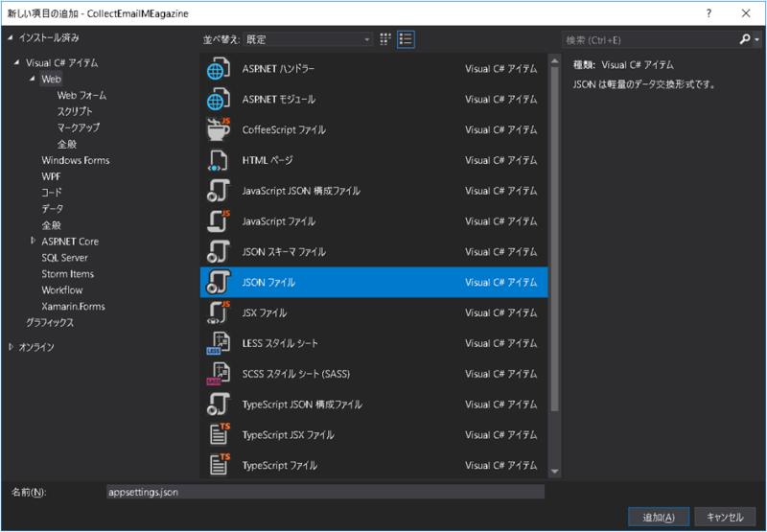Select コード category
This screenshot has width=767, height=532.
(x=52, y=193)
